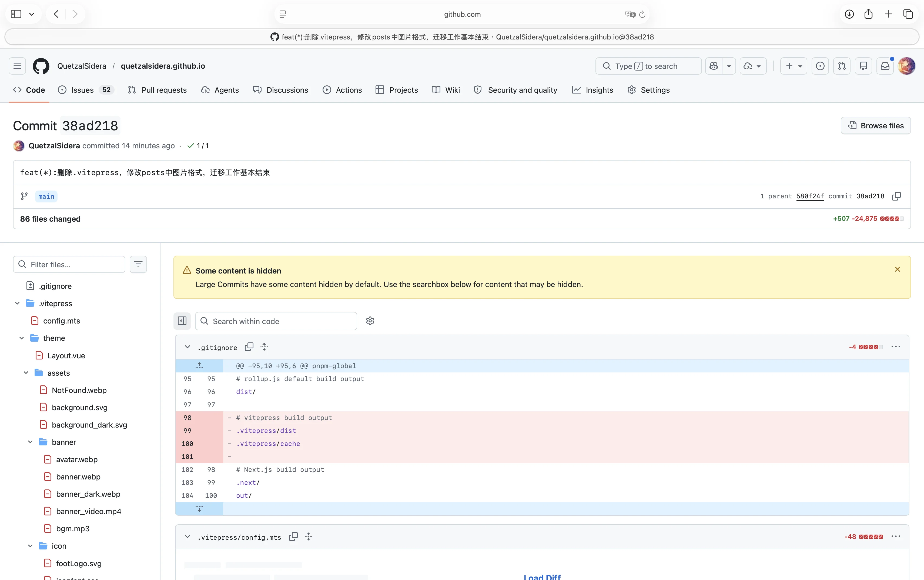Open a new Safari tab
This screenshot has width=924, height=580.
[888, 14]
